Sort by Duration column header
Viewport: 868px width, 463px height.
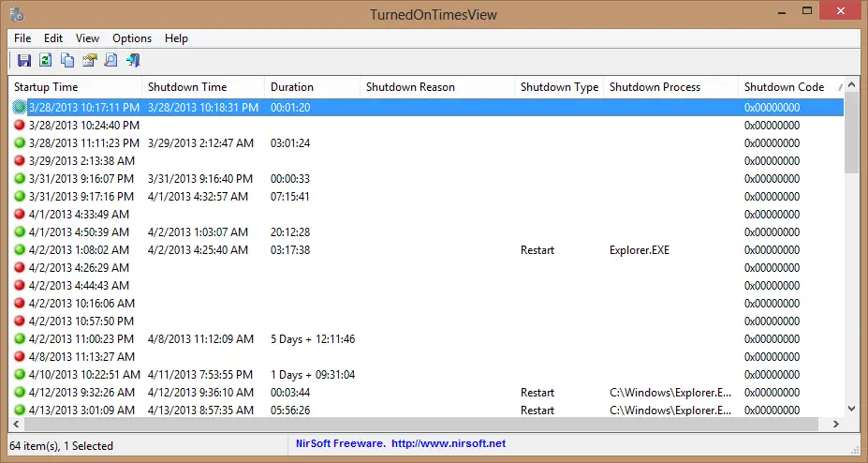pos(312,87)
